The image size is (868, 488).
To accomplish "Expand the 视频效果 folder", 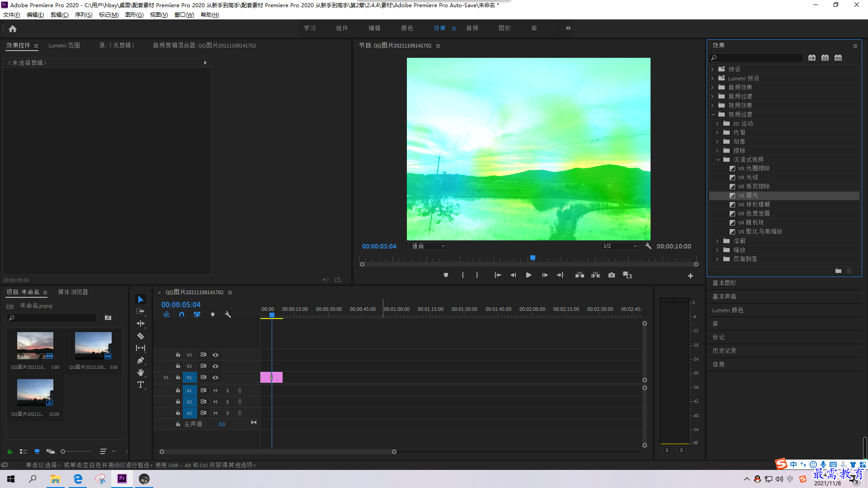I will (x=712, y=105).
